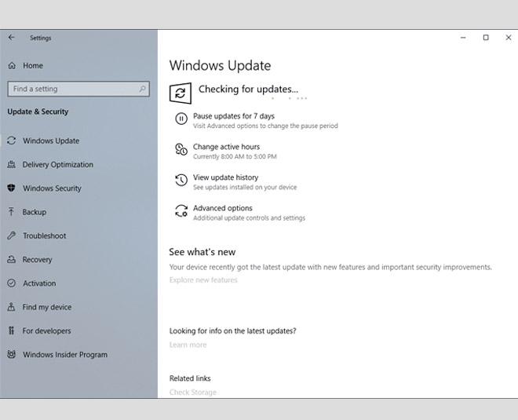The image size is (518, 420).
Task: Click the Windows Update sync icon in sidebar
Action: 11,141
